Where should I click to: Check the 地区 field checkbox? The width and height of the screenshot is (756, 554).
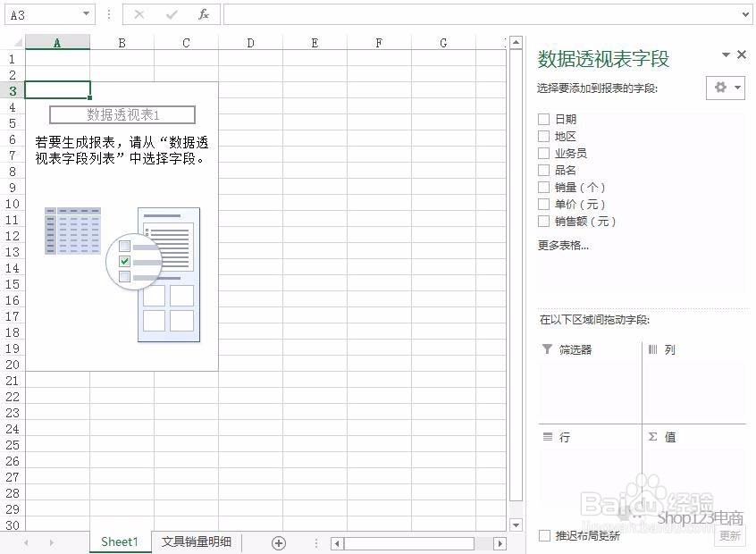coord(543,136)
